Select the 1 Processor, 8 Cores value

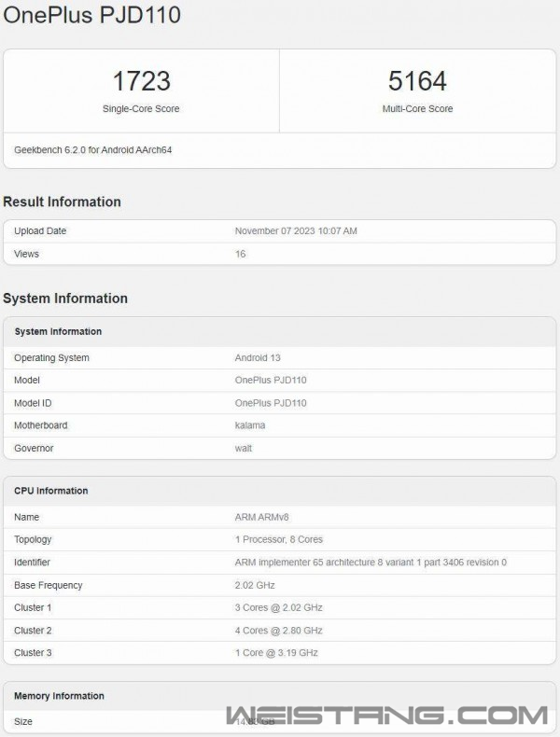(279, 539)
